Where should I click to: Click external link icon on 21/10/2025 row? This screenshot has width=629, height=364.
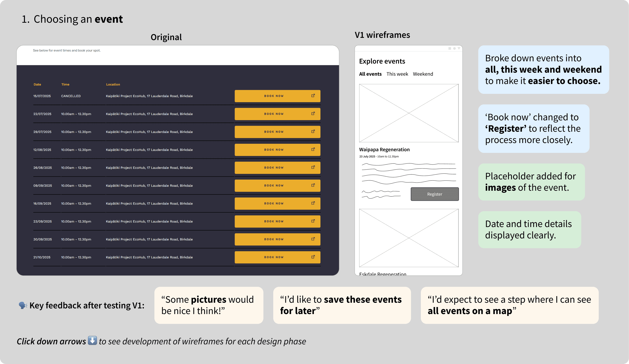[313, 257]
